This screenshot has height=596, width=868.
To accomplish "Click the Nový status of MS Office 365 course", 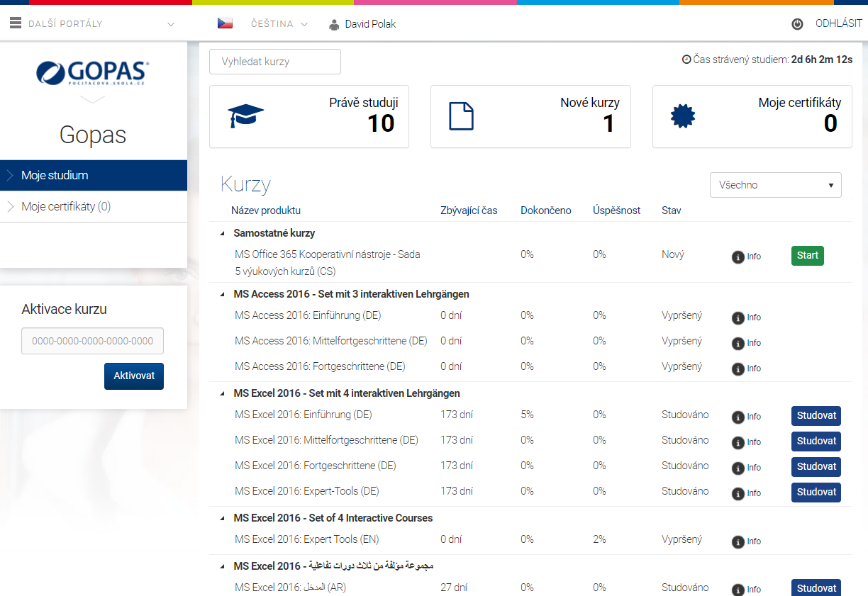I will pyautogui.click(x=673, y=254).
